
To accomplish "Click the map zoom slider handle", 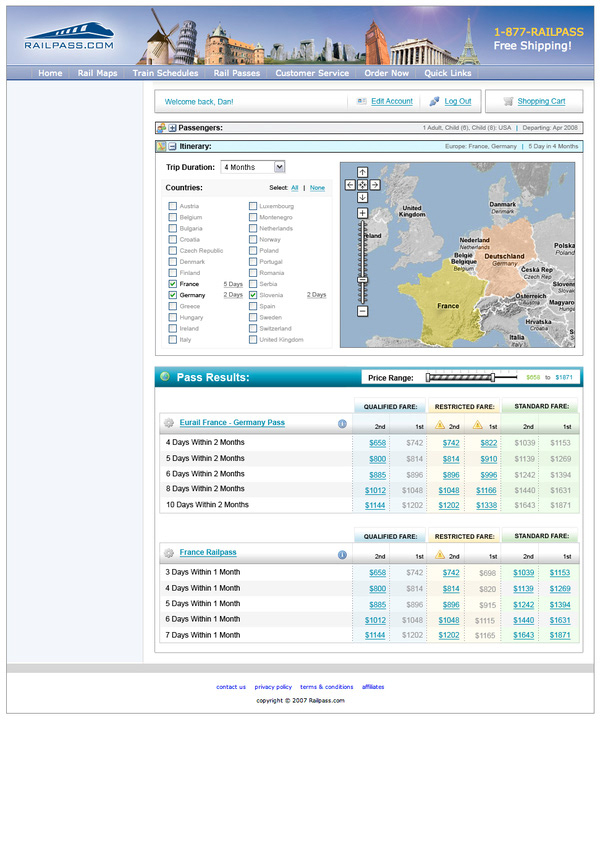I will [362, 280].
